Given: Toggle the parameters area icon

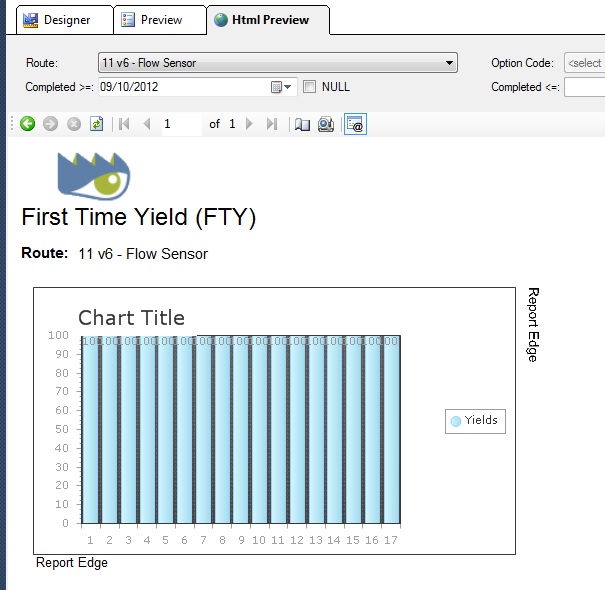Looking at the screenshot, I should [355, 124].
